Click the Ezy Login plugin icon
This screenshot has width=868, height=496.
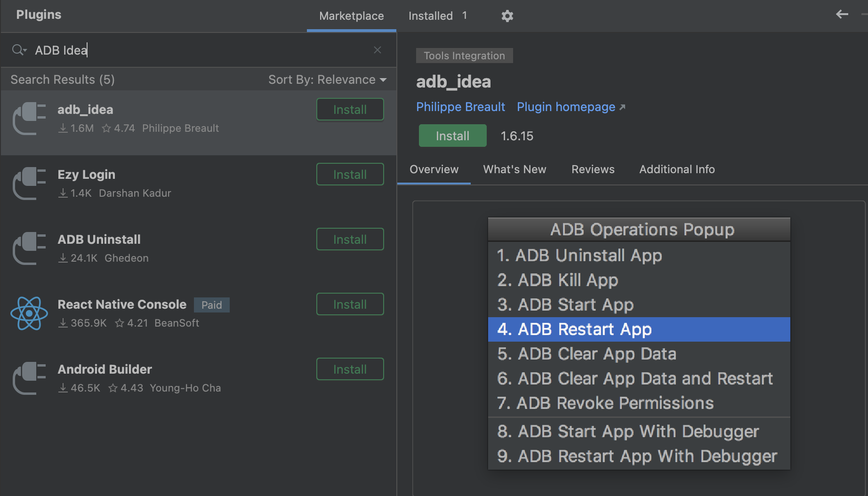click(29, 184)
